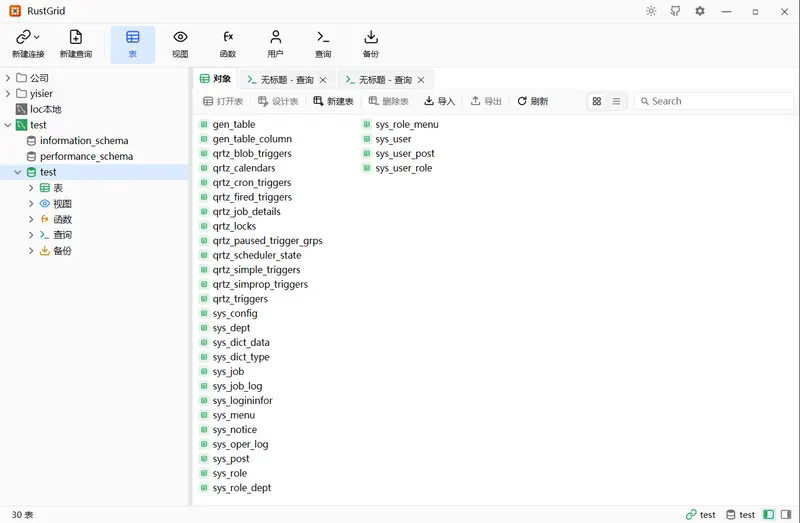The height and width of the screenshot is (523, 800).
Task: Collapse the test connection node
Action: click(x=8, y=125)
